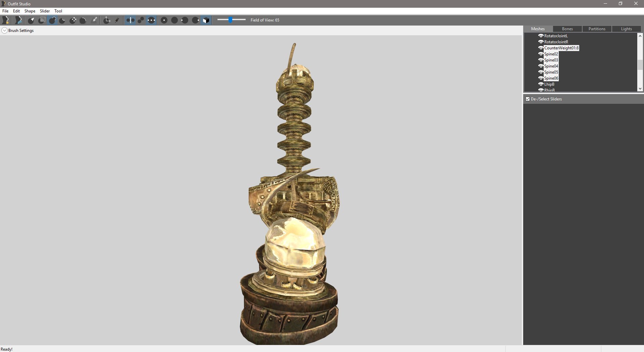Select the Spine04 mesh name
644x352 pixels.
(551, 66)
